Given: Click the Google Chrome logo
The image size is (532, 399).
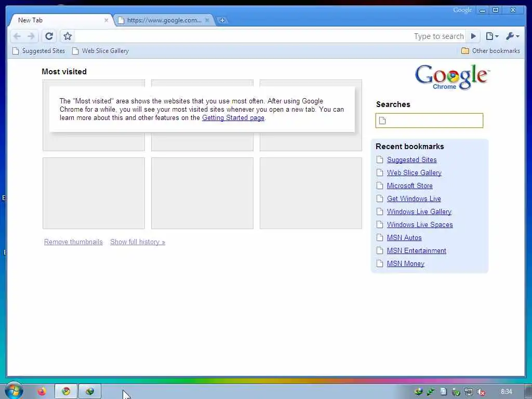Looking at the screenshot, I should (x=452, y=77).
